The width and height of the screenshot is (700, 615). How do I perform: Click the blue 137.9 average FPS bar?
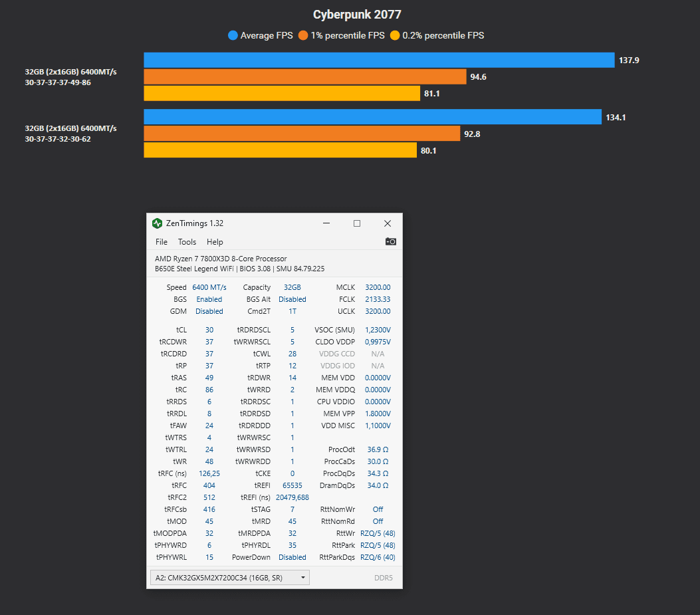(379, 60)
